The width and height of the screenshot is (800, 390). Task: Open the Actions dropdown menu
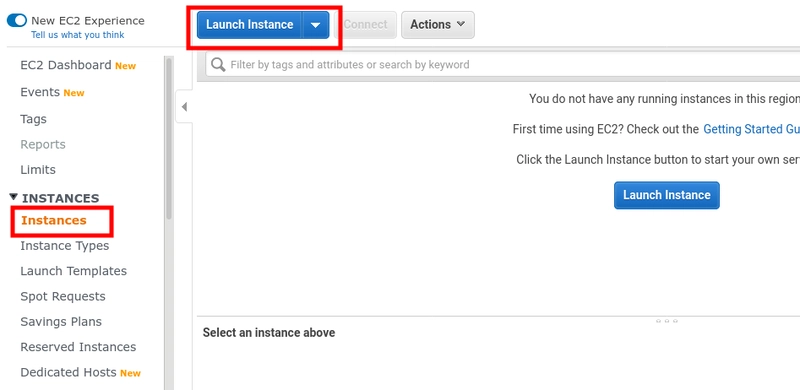(438, 25)
